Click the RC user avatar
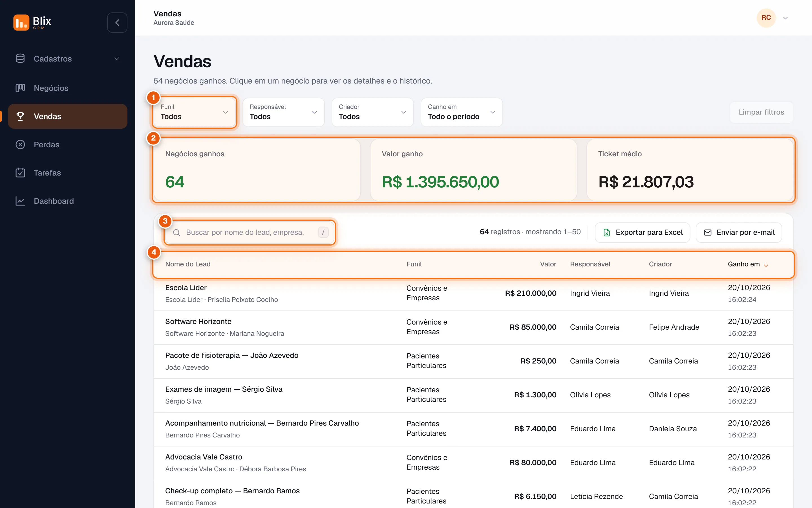This screenshot has height=508, width=812. coord(766,18)
